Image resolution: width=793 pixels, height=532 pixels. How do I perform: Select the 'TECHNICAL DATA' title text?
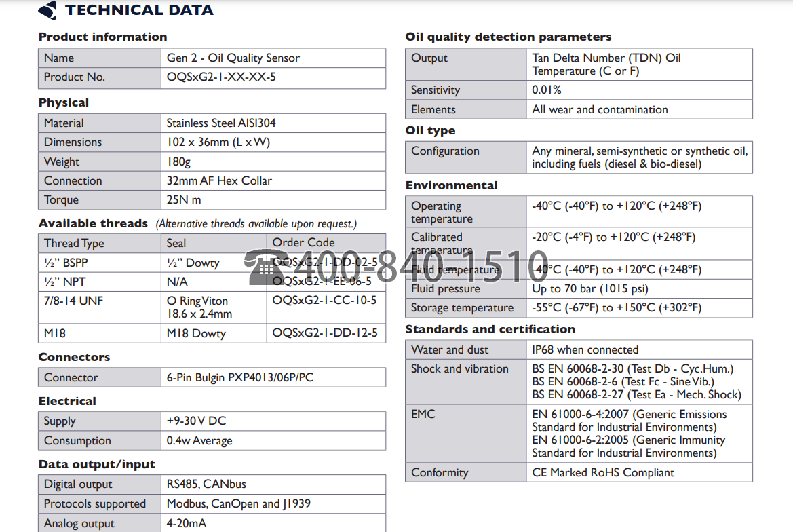139,10
